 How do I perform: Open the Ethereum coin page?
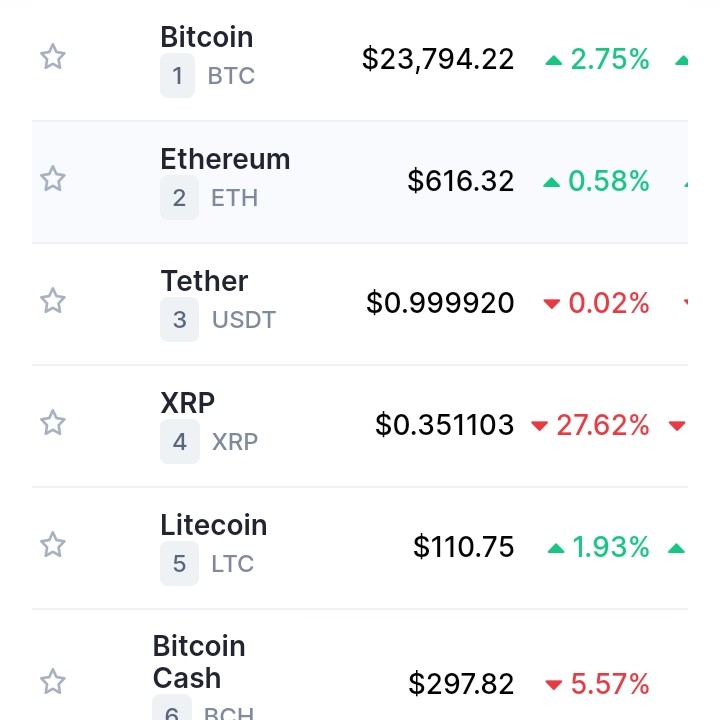point(225,160)
